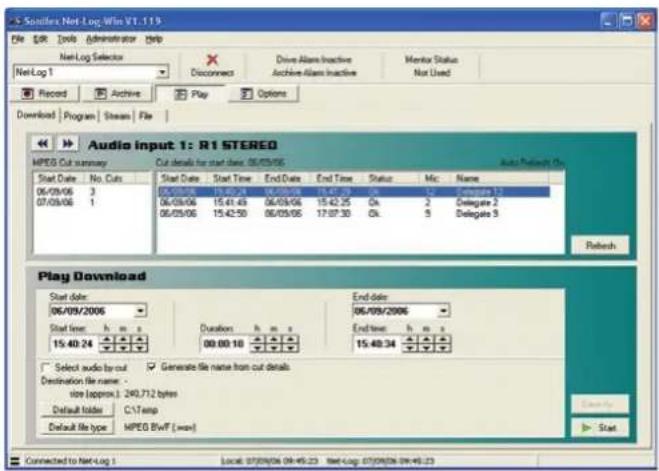Open the Archive tab
Viewport: 659px width, 471px height.
pos(117,93)
